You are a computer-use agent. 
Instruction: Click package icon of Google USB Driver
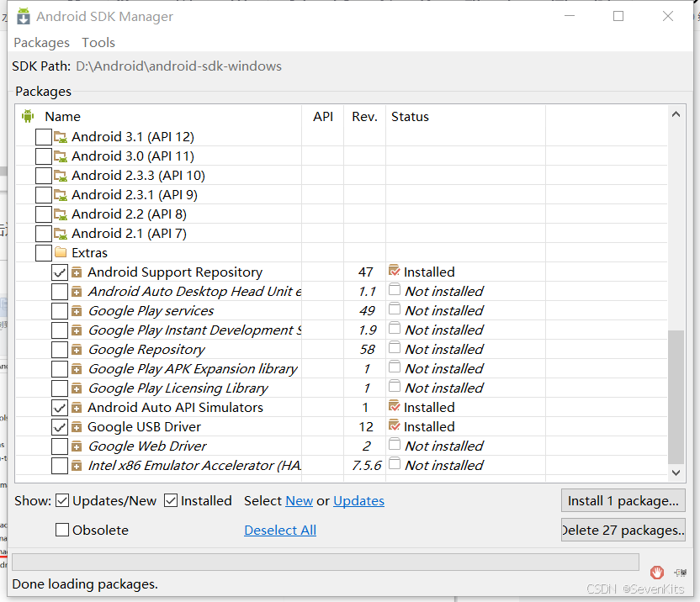(77, 427)
